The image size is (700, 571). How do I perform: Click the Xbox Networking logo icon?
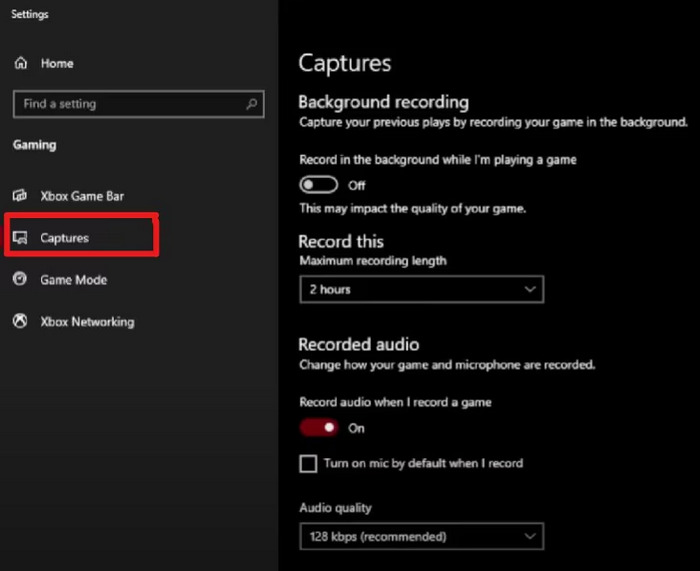pos(20,322)
